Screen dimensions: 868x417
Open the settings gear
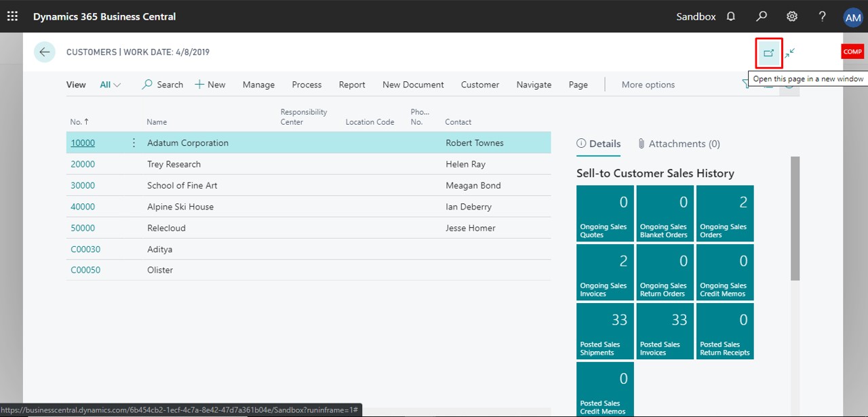pos(791,16)
